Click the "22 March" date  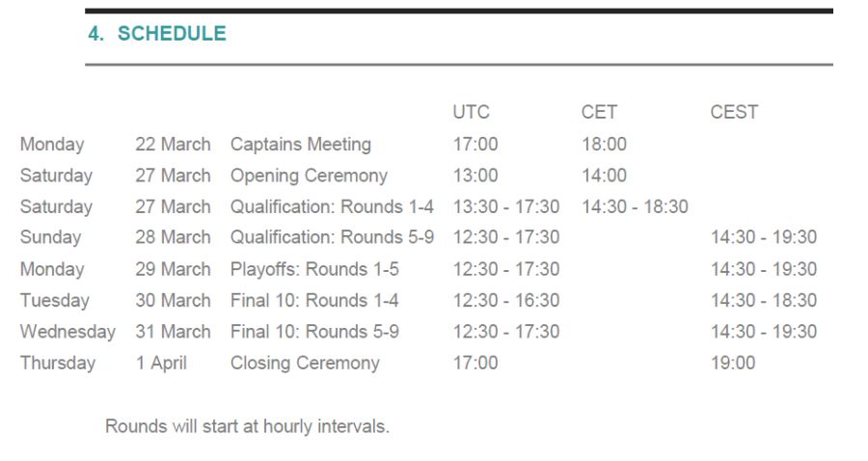tap(173, 145)
